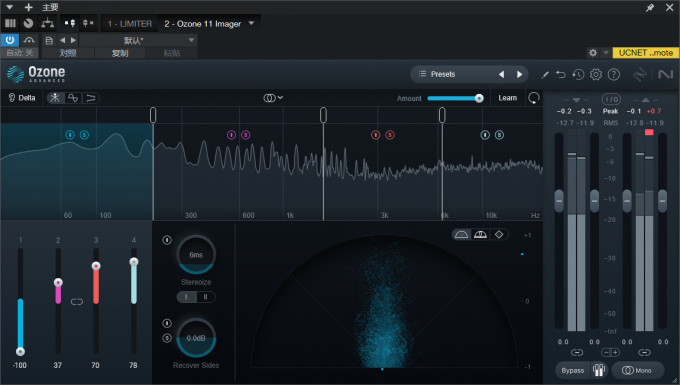This screenshot has height=385, width=680.
Task: Load previous Ozone preset arrow
Action: [501, 74]
